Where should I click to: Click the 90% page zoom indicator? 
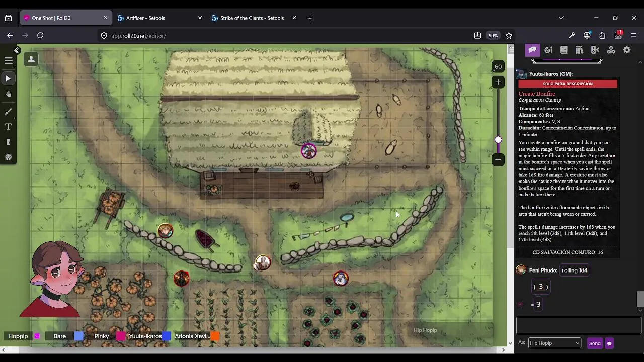point(493,36)
